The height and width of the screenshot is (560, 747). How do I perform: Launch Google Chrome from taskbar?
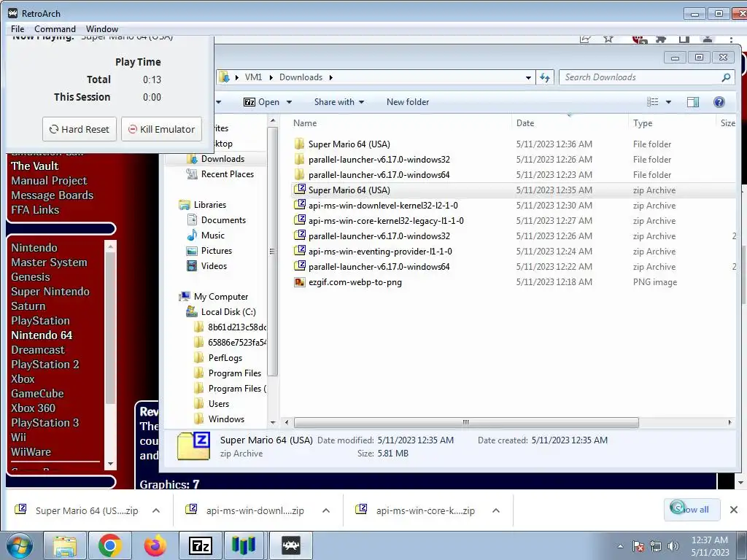110,545
